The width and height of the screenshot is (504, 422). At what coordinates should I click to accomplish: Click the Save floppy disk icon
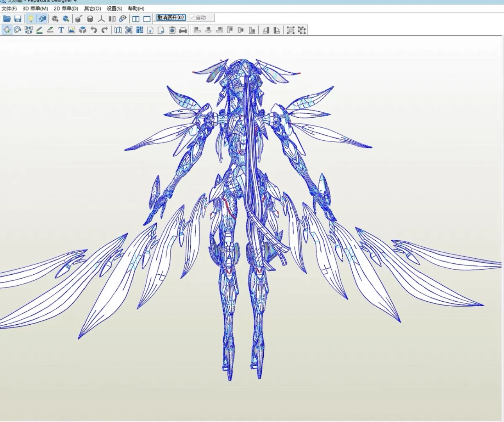tap(18, 19)
